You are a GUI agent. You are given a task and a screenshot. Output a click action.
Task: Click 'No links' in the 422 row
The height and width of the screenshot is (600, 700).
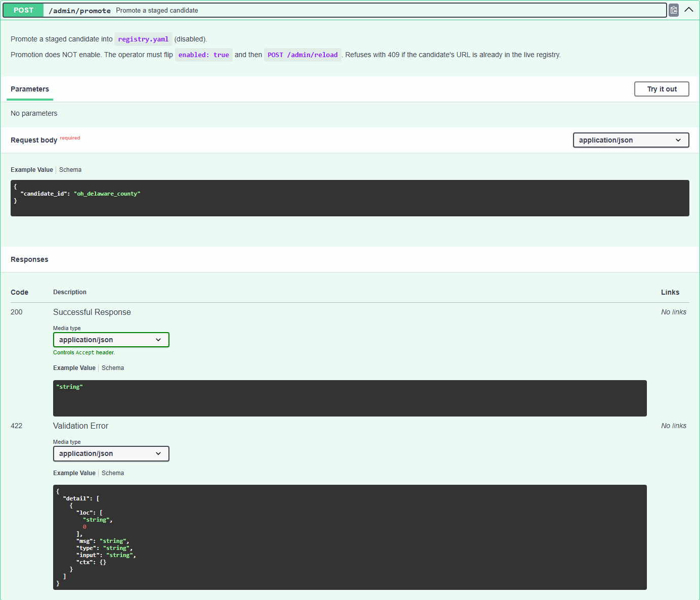[674, 426]
